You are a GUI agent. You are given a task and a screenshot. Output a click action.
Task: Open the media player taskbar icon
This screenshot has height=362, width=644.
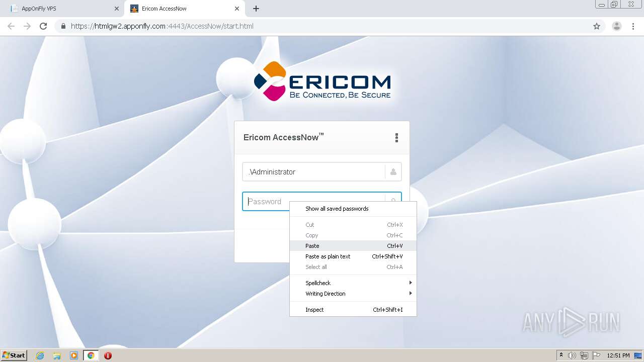[x=74, y=355]
